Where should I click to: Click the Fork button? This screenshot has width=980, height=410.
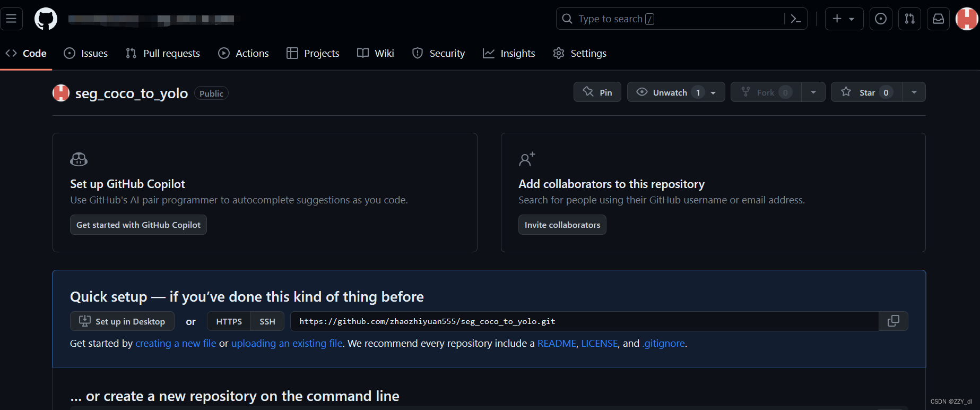(766, 92)
